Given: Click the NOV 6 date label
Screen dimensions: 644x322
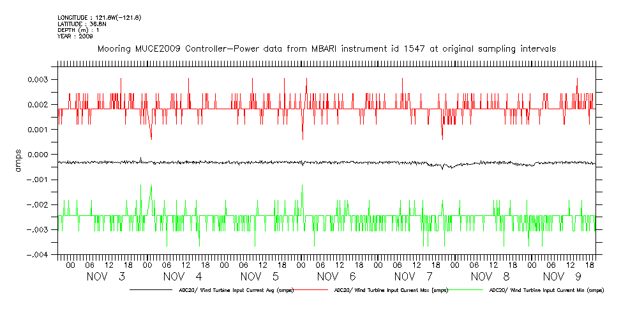Looking at the screenshot, I should [336, 277].
